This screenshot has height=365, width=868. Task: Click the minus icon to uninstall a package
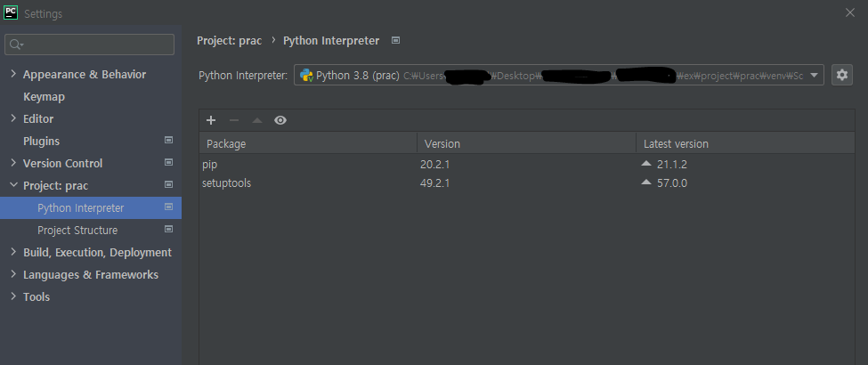(x=234, y=120)
